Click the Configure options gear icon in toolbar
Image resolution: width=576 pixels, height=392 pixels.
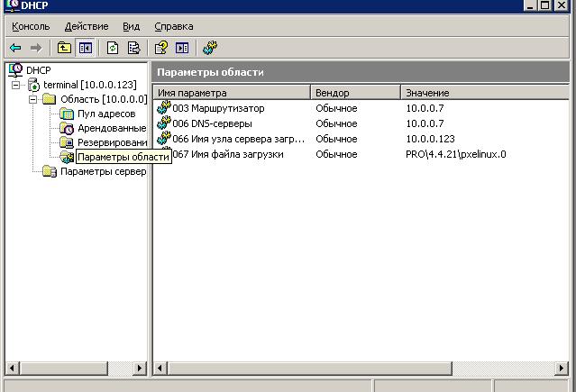coord(210,48)
